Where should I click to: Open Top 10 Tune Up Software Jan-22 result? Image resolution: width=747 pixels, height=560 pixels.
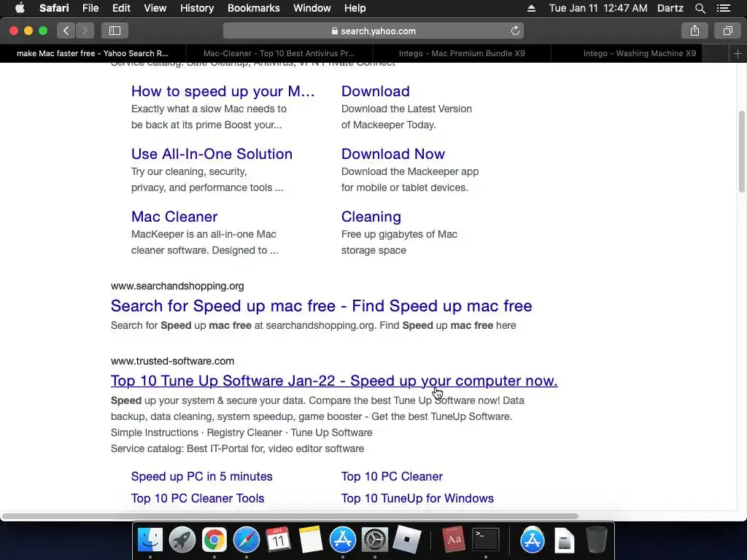click(334, 381)
